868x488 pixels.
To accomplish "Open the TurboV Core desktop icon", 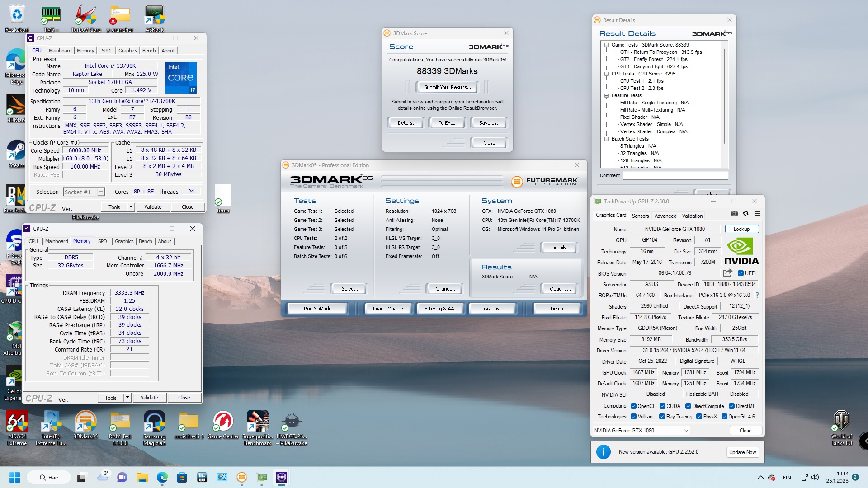I will tap(86, 19).
